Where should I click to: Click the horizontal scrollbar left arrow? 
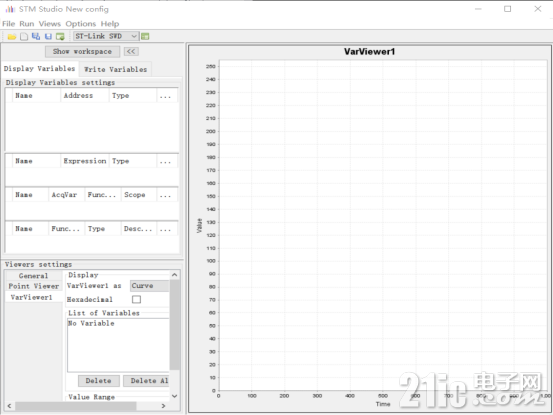click(x=10, y=406)
